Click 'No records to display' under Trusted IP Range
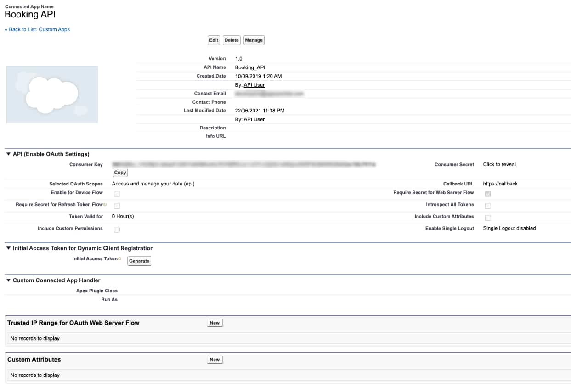 (35, 338)
